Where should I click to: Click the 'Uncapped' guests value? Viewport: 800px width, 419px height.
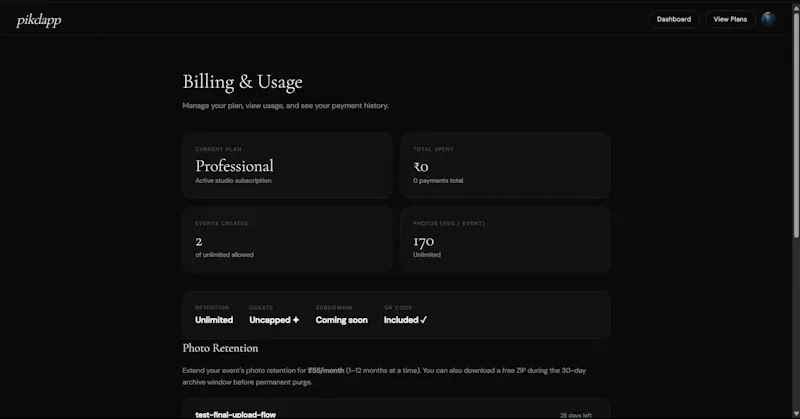(274, 320)
